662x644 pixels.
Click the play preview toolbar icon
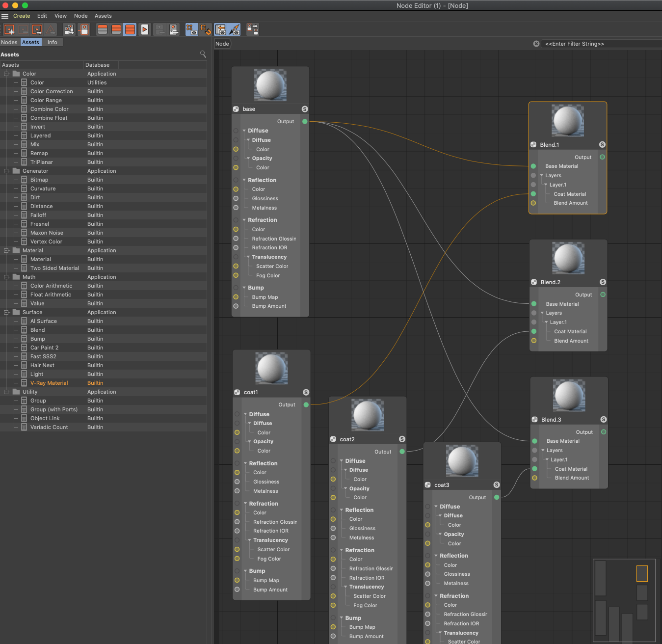point(144,29)
